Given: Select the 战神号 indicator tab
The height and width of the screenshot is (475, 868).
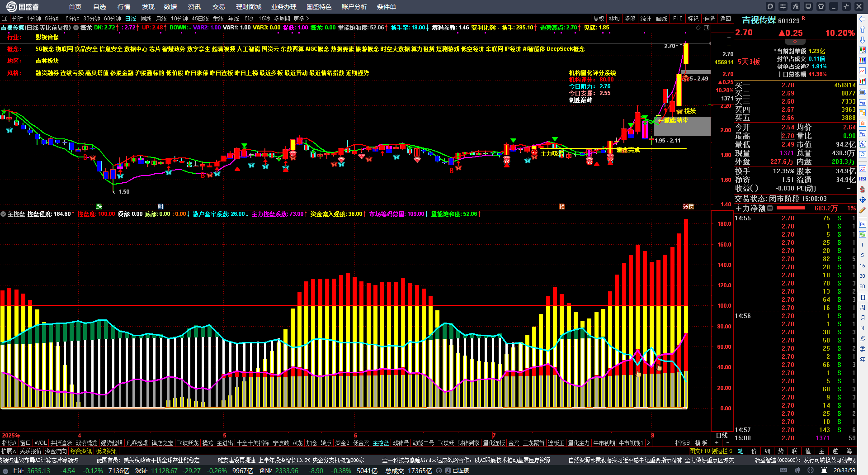Looking at the screenshot, I should pos(401,443).
